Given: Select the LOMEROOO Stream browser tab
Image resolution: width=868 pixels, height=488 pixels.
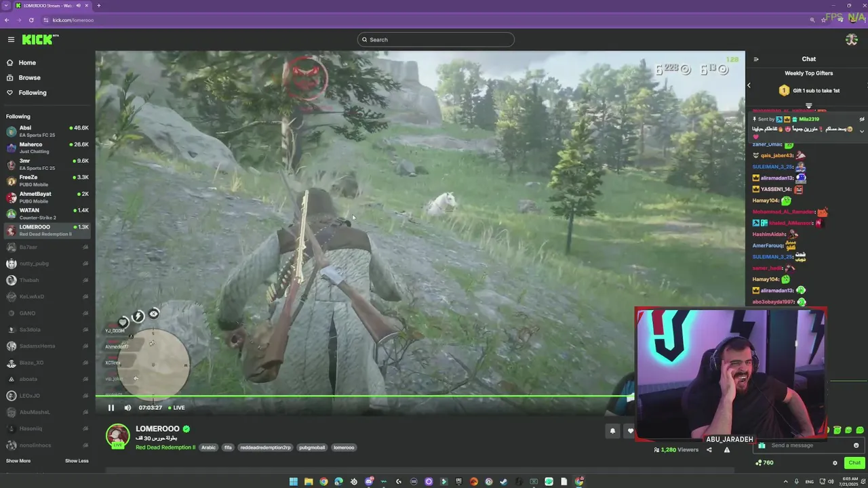Looking at the screenshot, I should (x=51, y=5).
